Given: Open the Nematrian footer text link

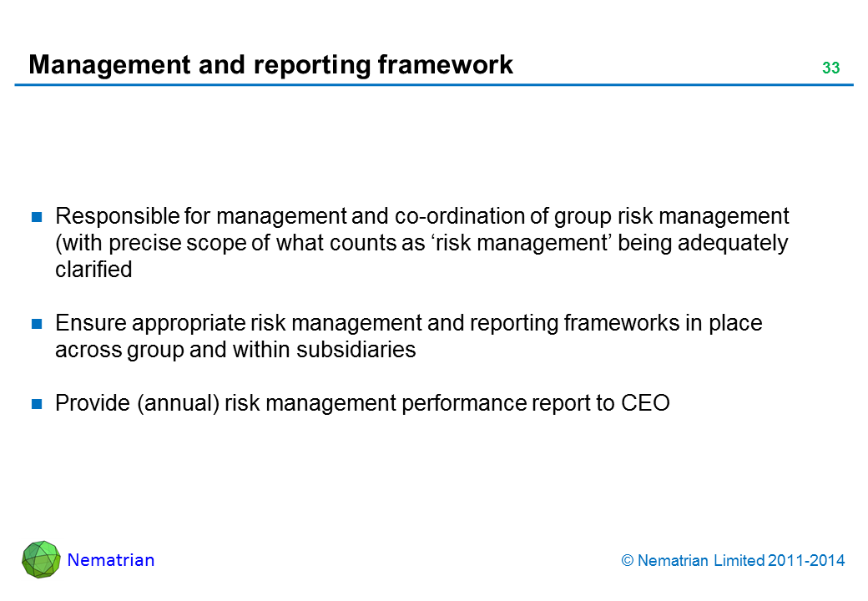Looking at the screenshot, I should pyautogui.click(x=110, y=560).
